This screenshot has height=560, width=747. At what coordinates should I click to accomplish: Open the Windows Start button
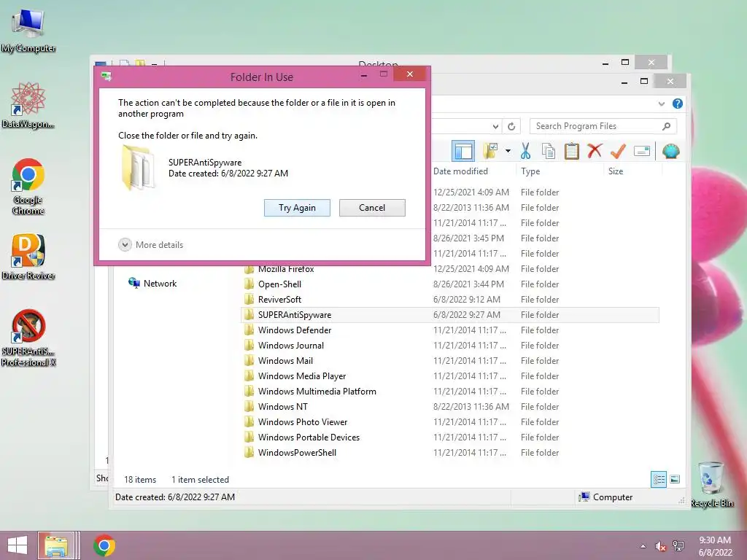click(18, 545)
